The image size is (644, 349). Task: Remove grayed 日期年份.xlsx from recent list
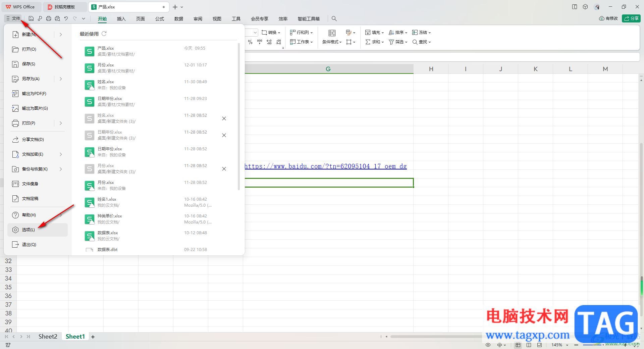(224, 135)
